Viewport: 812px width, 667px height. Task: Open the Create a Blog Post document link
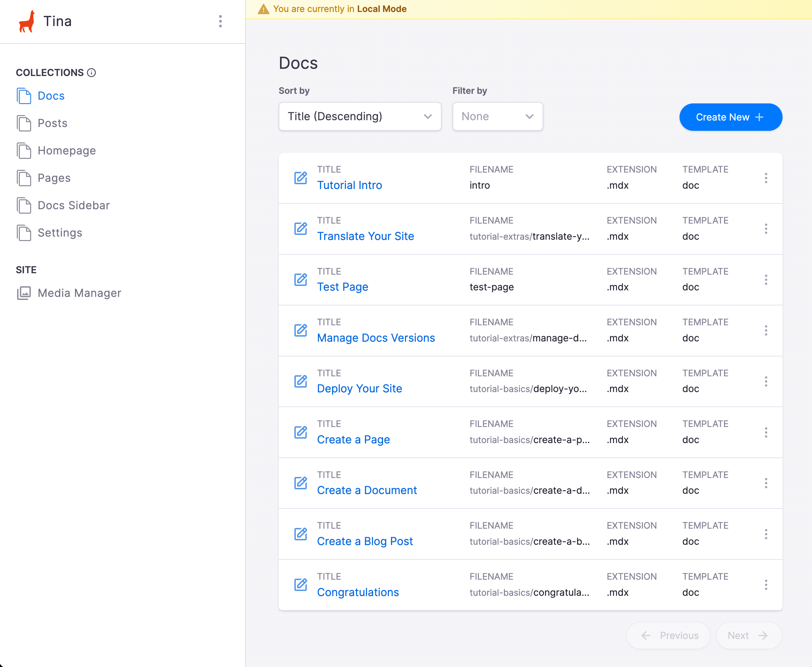pyautogui.click(x=365, y=541)
